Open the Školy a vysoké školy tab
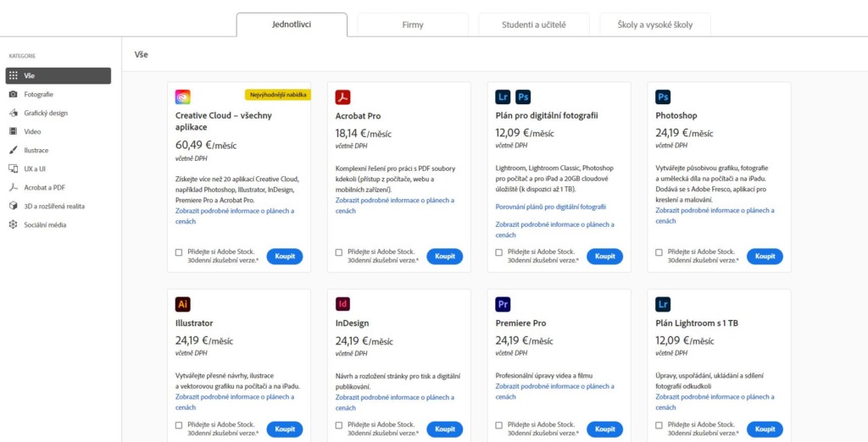868x442 pixels. click(x=655, y=25)
